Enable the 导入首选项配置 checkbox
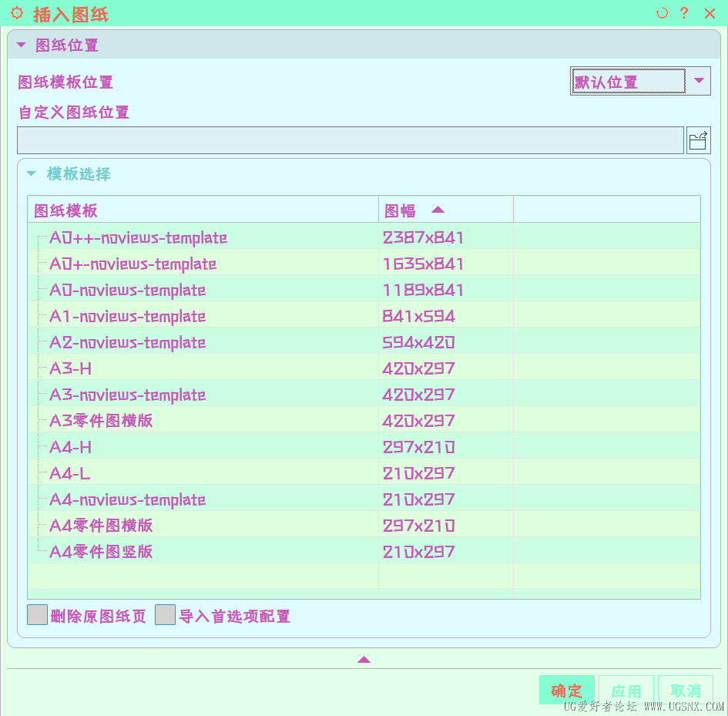Screen dimensions: 728x716 click(165, 615)
